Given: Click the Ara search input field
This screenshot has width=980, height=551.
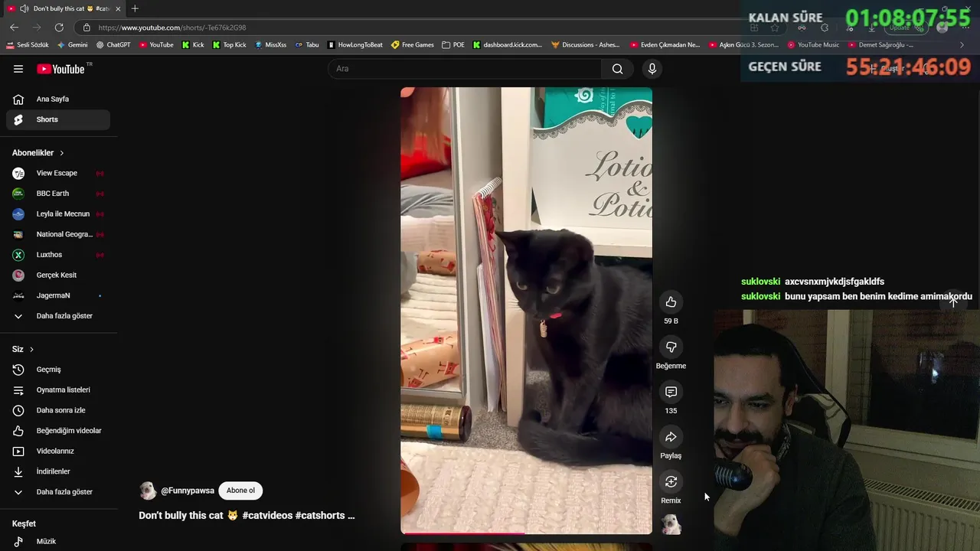Looking at the screenshot, I should [x=465, y=69].
